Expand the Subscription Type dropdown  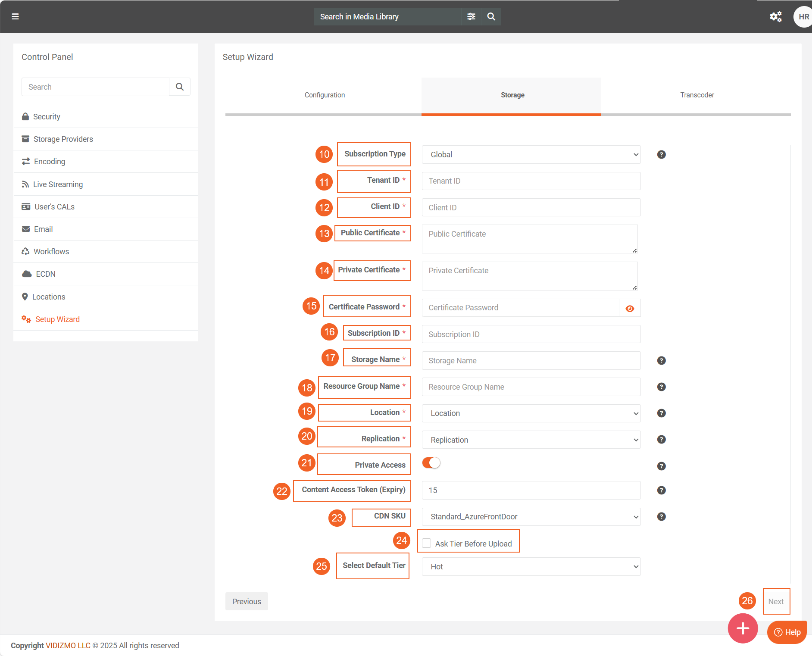pyautogui.click(x=531, y=155)
